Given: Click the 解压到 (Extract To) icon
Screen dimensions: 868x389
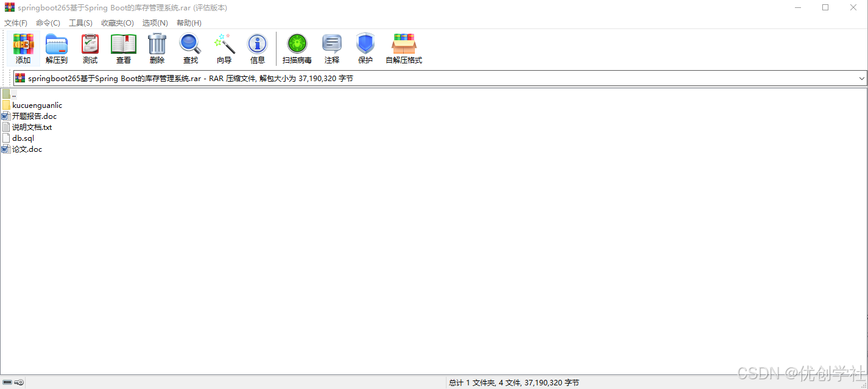Looking at the screenshot, I should point(57,44).
